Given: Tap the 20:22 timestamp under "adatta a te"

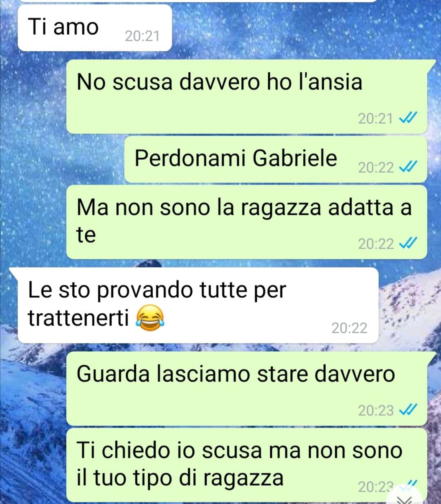Looking at the screenshot, I should pyautogui.click(x=376, y=244).
